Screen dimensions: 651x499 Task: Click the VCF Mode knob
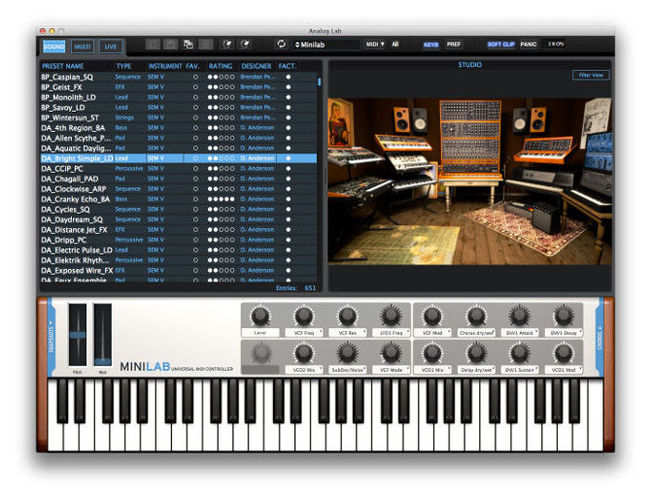(x=391, y=353)
